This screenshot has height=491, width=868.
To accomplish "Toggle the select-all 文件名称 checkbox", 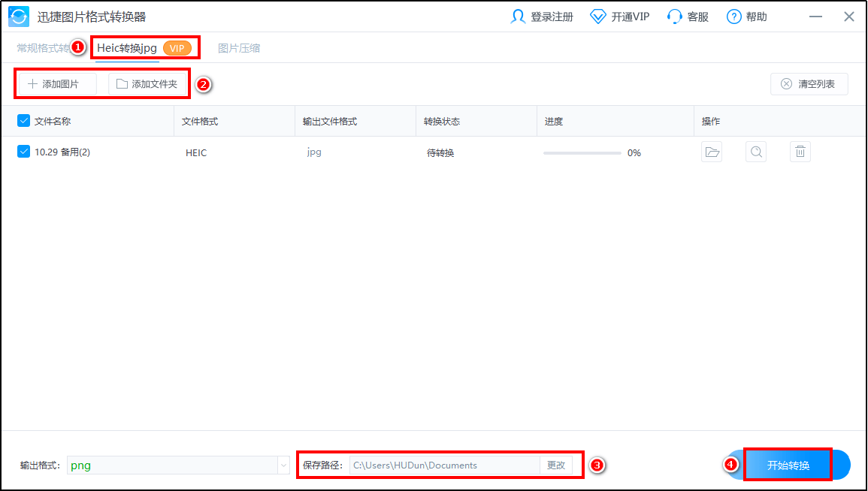I will click(23, 121).
